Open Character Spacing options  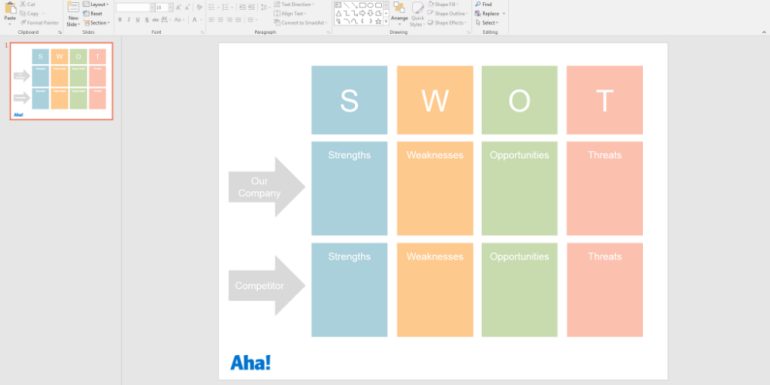[x=165, y=20]
